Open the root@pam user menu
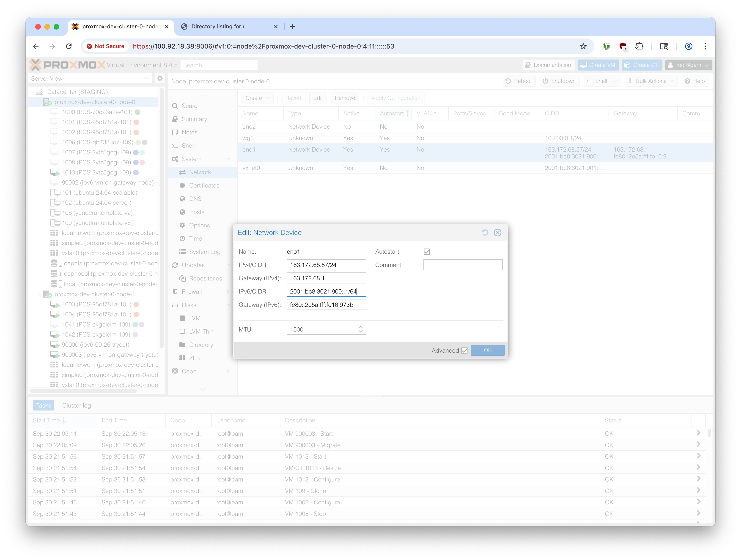Screen dimensions: 741x560 pyautogui.click(x=688, y=65)
